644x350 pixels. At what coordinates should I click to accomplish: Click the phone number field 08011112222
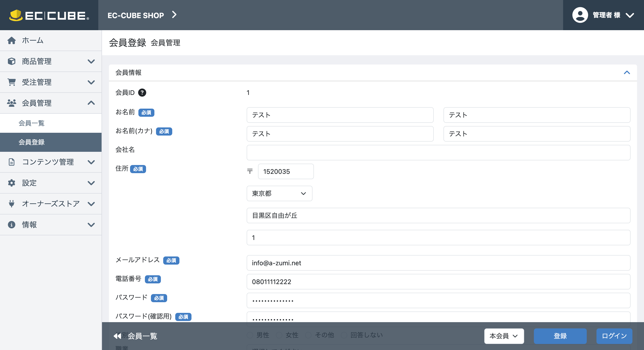coord(439,282)
